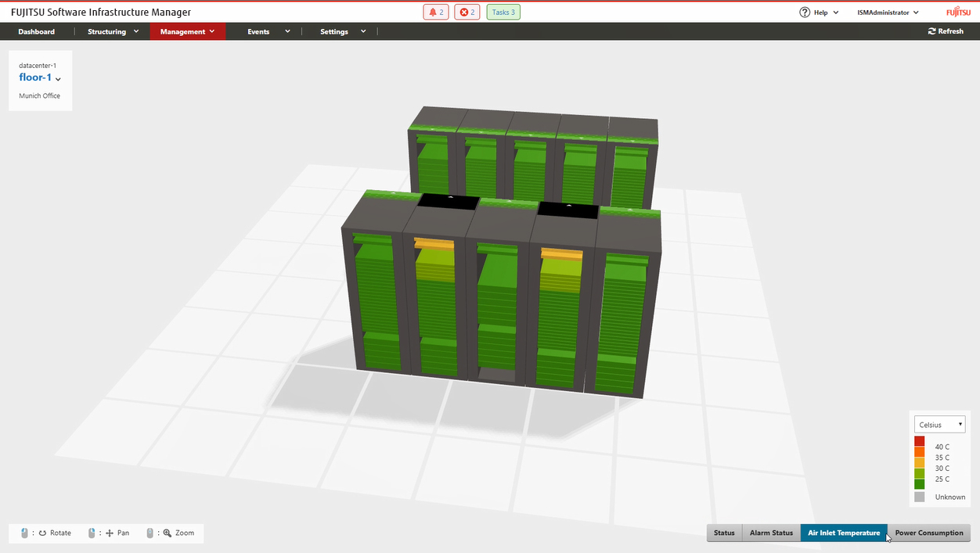
Task: Click the Help question mark icon
Action: (x=804, y=13)
